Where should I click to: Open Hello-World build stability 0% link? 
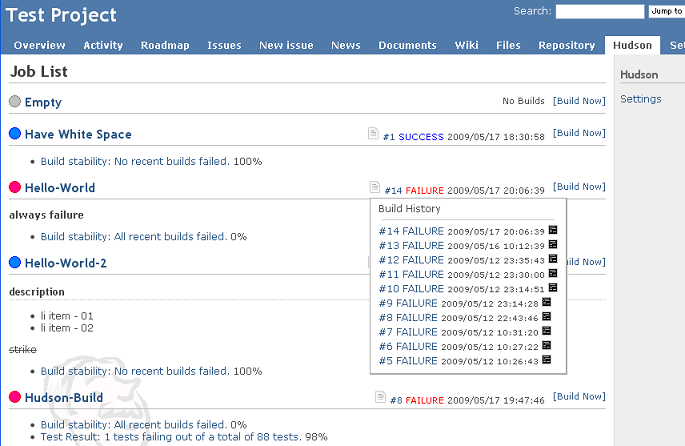[x=134, y=236]
